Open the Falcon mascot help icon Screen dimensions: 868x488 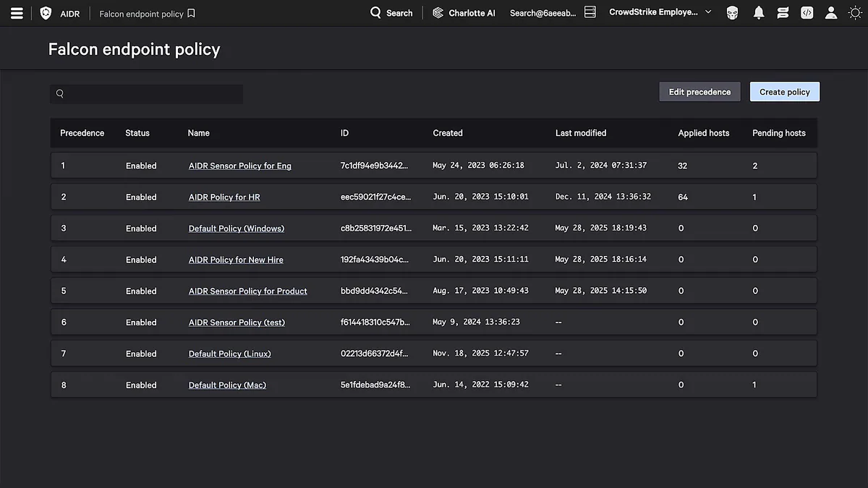click(732, 12)
